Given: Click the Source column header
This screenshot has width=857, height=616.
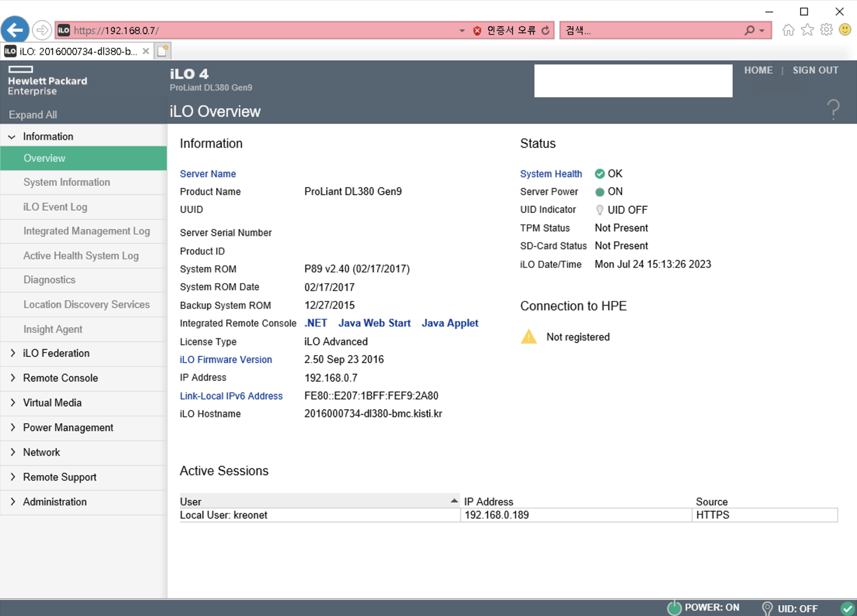Looking at the screenshot, I should point(712,501).
